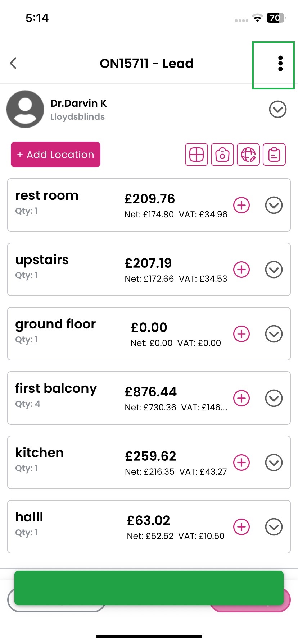Open the camera icon button
Viewport: 298px width, 644px height.
pyautogui.click(x=222, y=155)
